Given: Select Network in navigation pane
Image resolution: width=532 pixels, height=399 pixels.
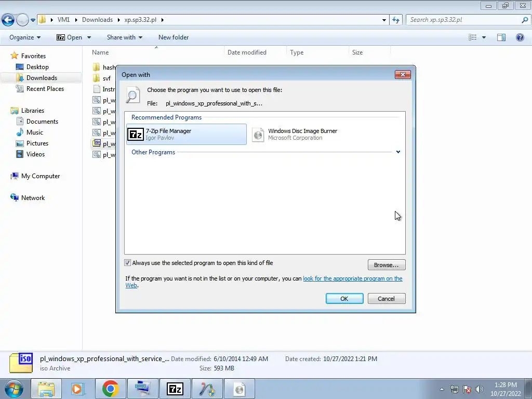Looking at the screenshot, I should [33, 198].
